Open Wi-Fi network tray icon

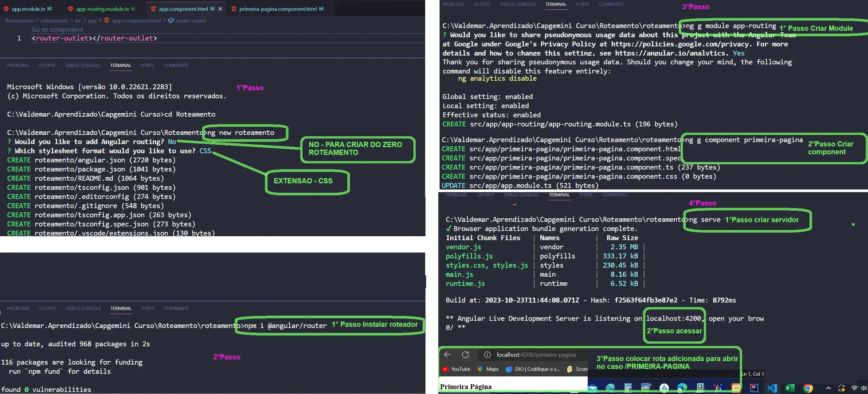pyautogui.click(x=855, y=388)
